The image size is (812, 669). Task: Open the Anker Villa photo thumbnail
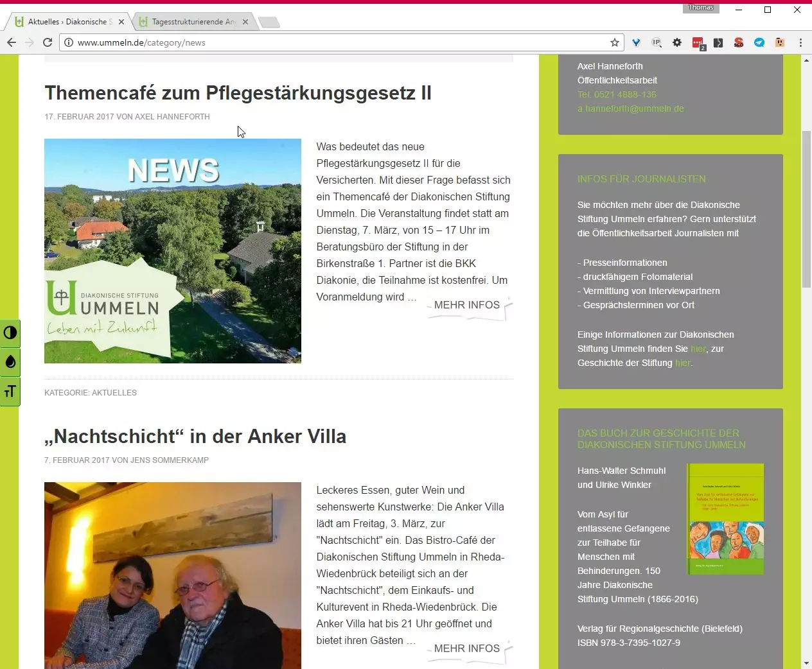[x=173, y=575]
